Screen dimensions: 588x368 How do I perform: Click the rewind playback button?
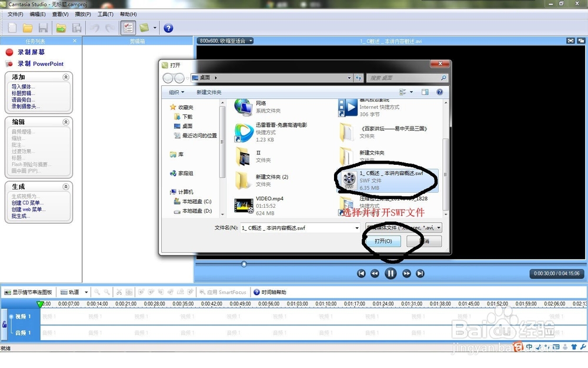(x=375, y=273)
